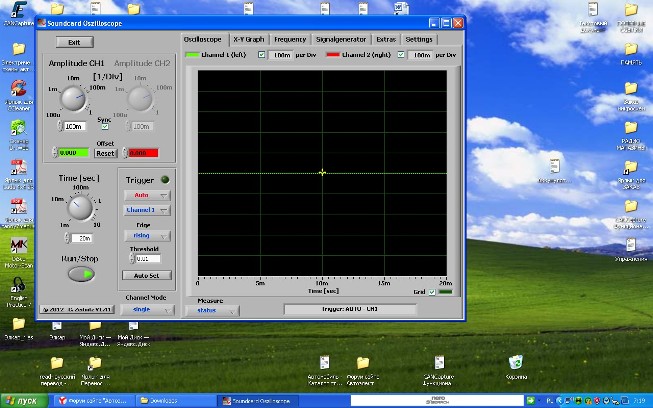Click the blue E desktop icon
The image size is (653, 408).
point(18,9)
